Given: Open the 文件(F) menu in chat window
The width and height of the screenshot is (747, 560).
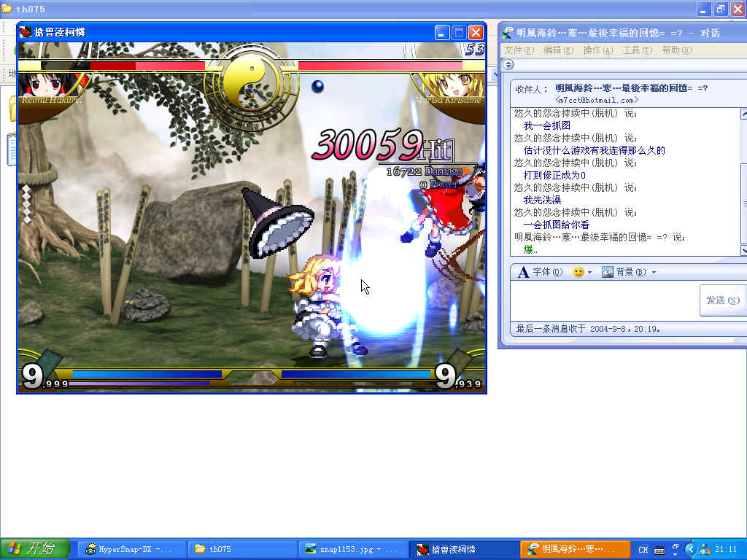Looking at the screenshot, I should click(519, 50).
